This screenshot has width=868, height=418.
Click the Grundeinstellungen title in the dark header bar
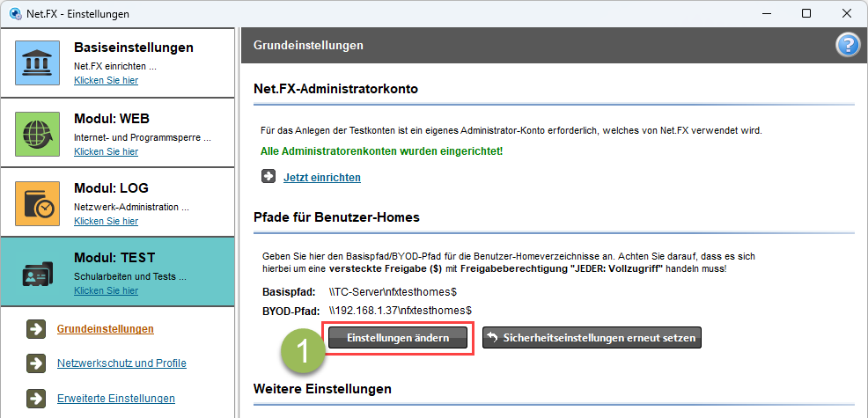click(x=308, y=46)
